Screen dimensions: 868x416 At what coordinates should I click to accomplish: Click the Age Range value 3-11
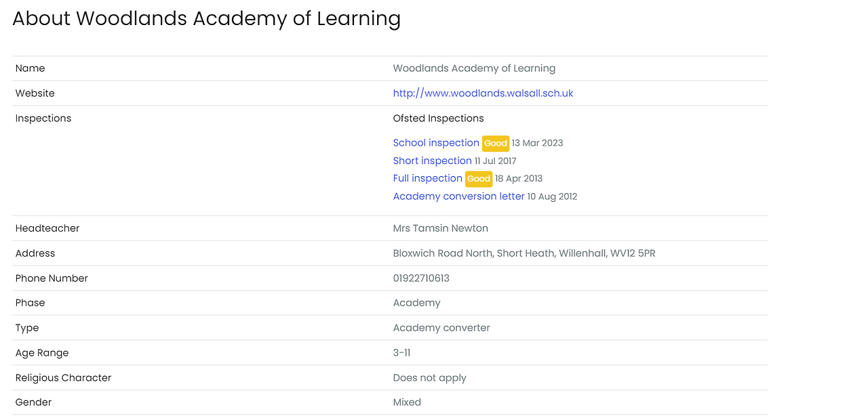401,353
